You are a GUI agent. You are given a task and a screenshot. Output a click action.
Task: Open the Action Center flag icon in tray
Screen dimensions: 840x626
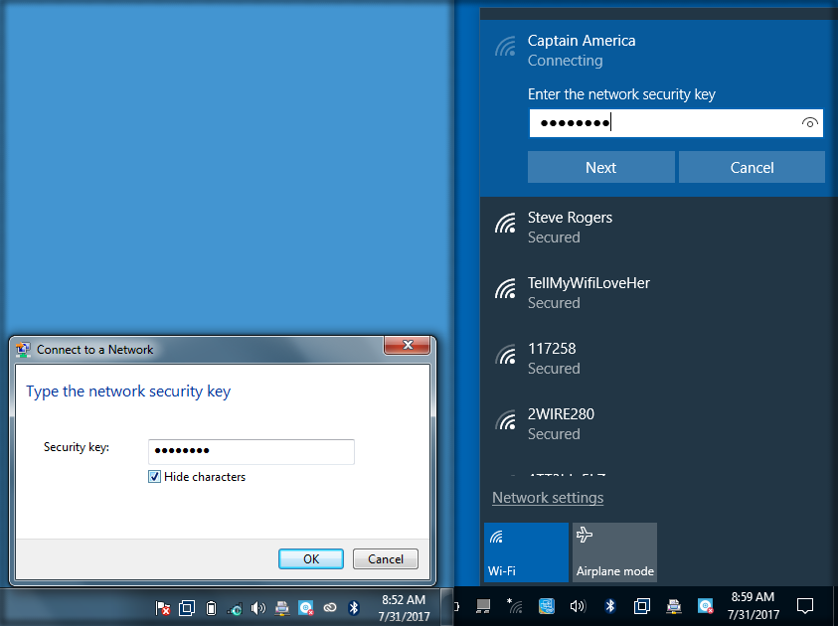click(162, 607)
